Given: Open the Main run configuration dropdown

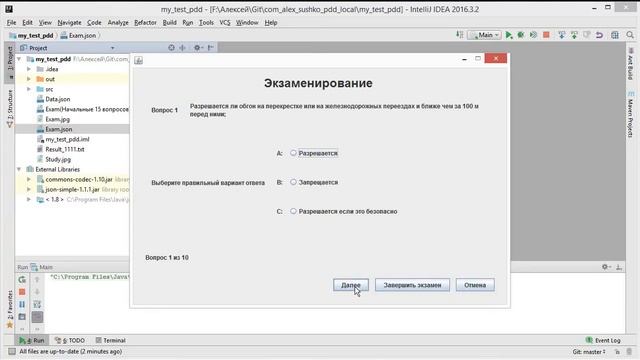Looking at the screenshot, I should point(484,35).
